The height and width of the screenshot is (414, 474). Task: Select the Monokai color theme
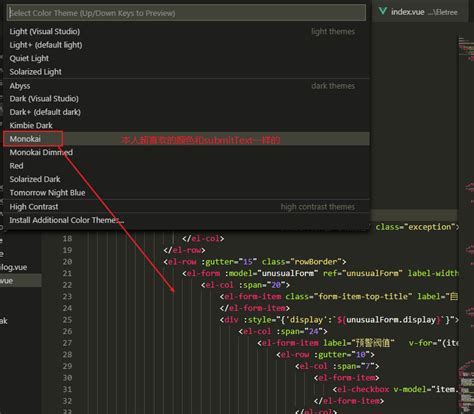click(186, 139)
